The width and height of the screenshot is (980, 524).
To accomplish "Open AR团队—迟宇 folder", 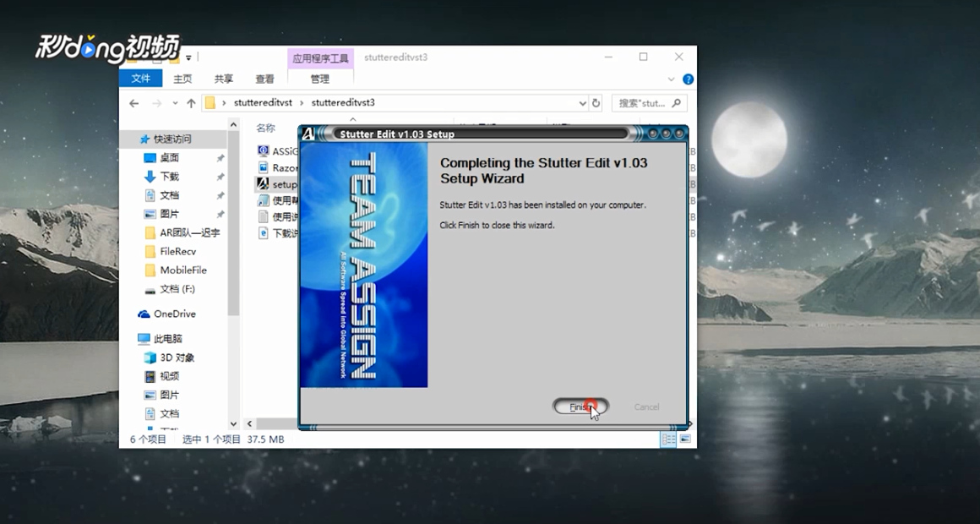I will [190, 232].
